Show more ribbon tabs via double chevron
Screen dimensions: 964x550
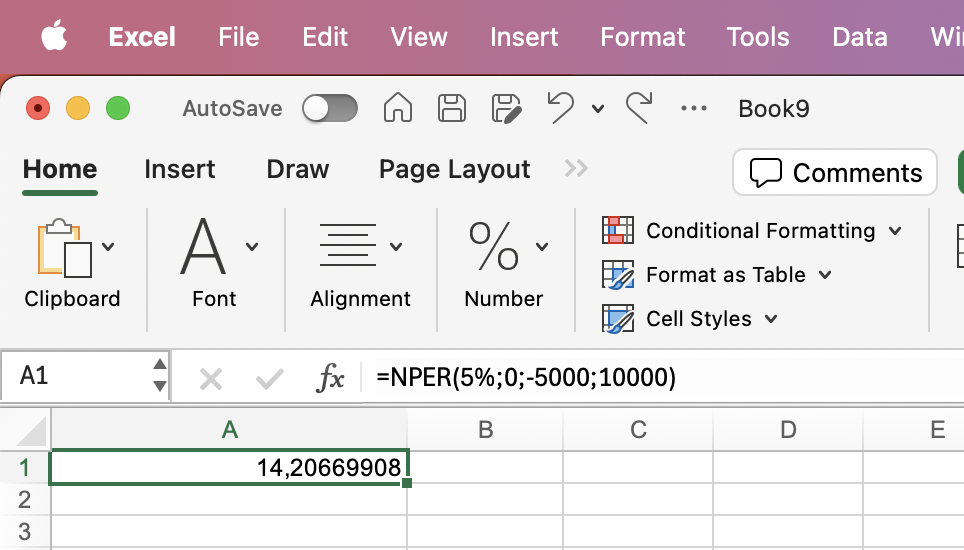tap(576, 168)
